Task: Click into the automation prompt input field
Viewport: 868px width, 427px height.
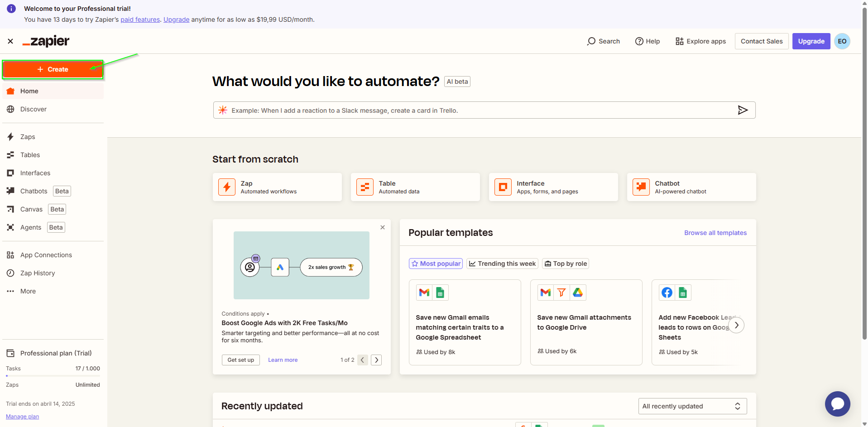Action: coord(484,110)
